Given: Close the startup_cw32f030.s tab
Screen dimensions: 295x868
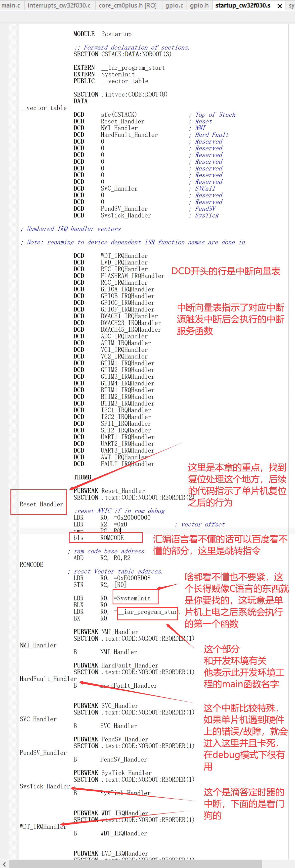Looking at the screenshot, I should (280, 6).
